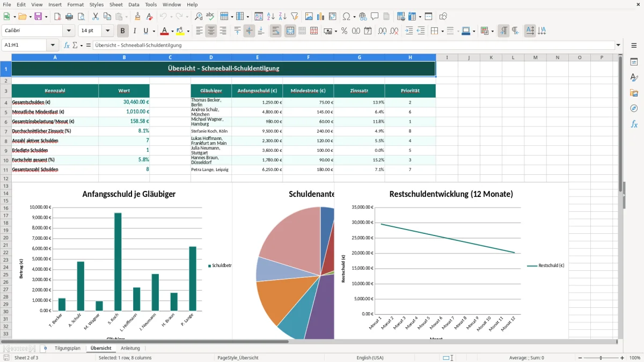Click the Insert image icon
The height and width of the screenshot is (362, 644).
click(x=309, y=17)
